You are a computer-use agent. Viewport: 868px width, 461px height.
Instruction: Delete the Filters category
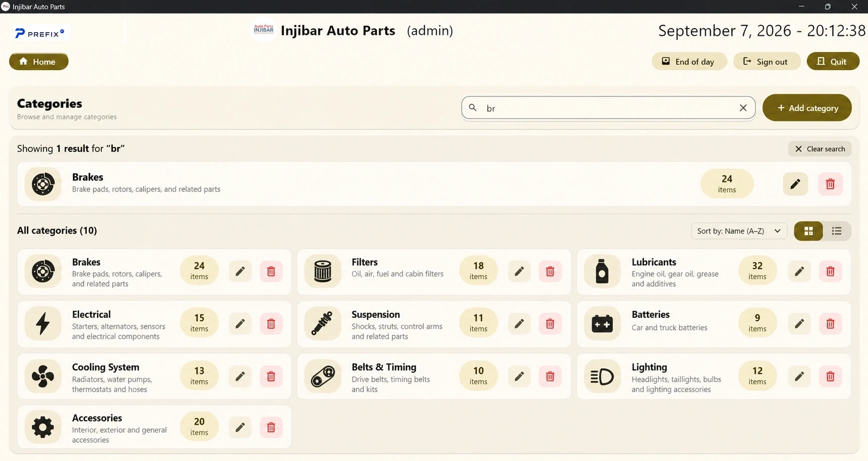click(550, 271)
